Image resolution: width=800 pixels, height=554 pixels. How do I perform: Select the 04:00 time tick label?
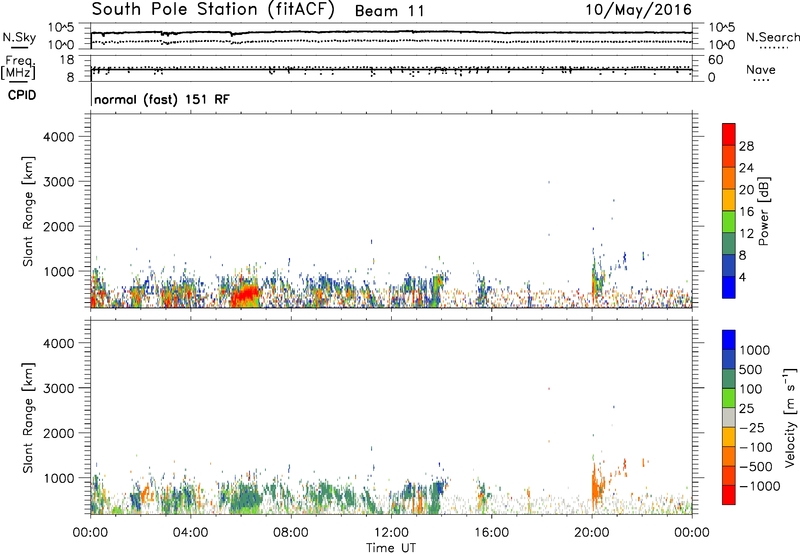coord(190,533)
